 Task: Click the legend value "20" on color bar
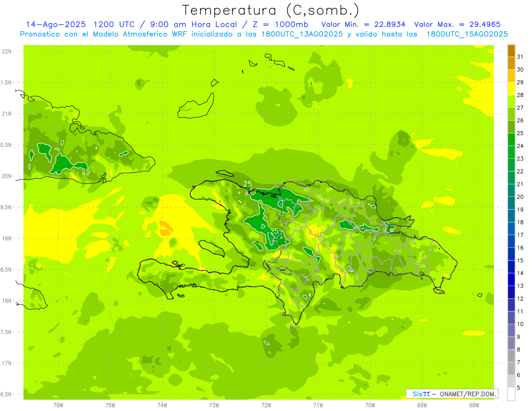point(520,197)
